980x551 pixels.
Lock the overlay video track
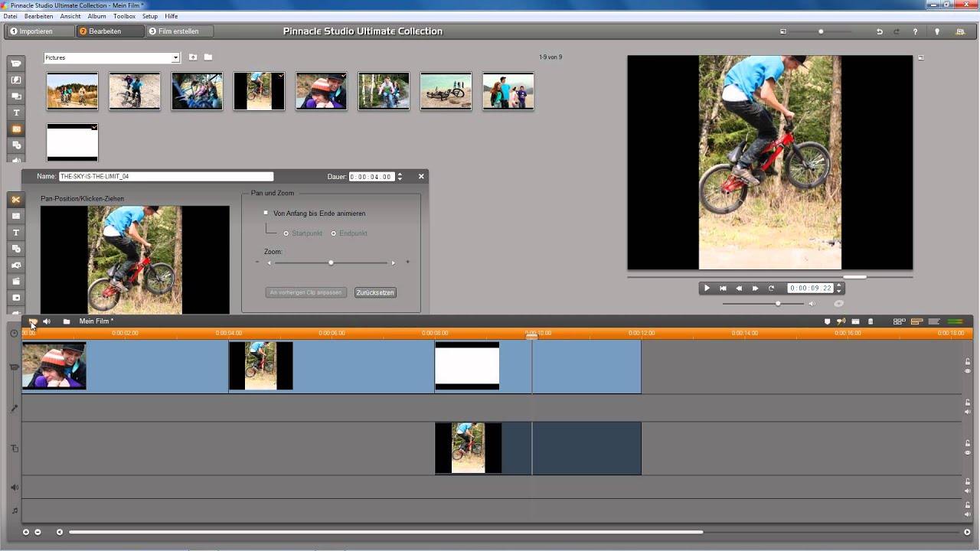tap(968, 443)
